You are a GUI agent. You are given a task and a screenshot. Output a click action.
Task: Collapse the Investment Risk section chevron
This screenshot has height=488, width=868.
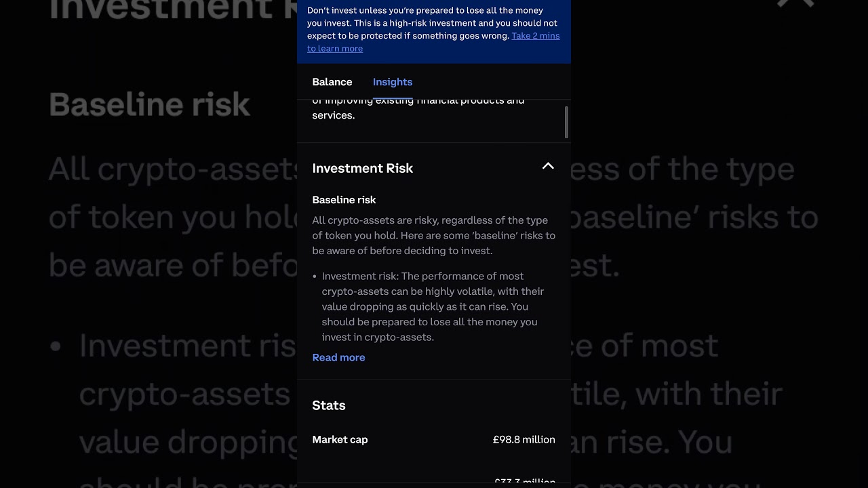point(548,167)
